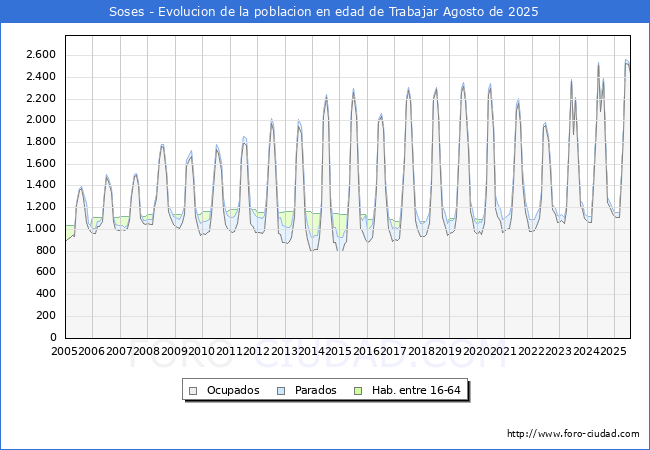Select the Ocupados legend label
The image size is (650, 450).
pyautogui.click(x=233, y=390)
